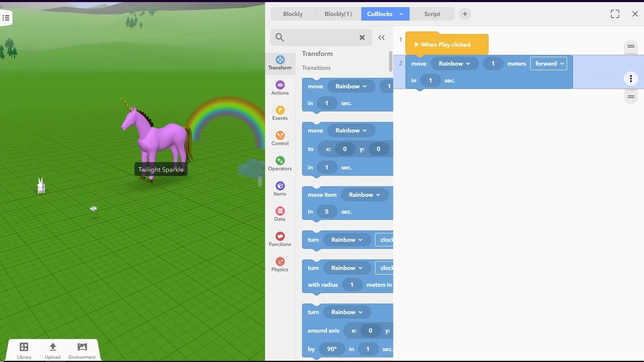Click the x value 0 in move-to block

tap(344, 149)
